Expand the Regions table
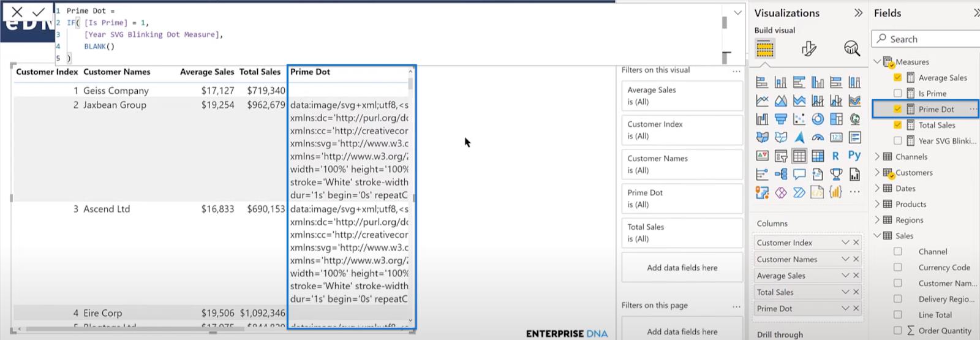The height and width of the screenshot is (340, 980). coord(877,220)
